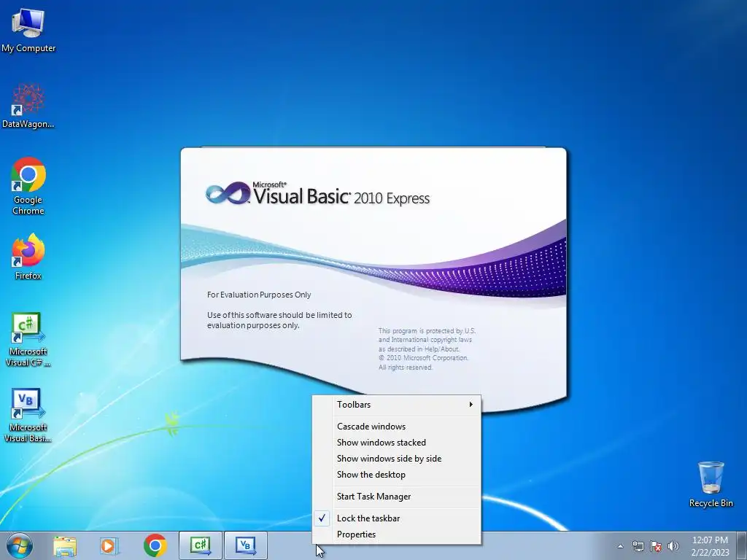Select the Microsoft Visual Basic desktop shortcut
The height and width of the screenshot is (560, 747).
coord(28,415)
